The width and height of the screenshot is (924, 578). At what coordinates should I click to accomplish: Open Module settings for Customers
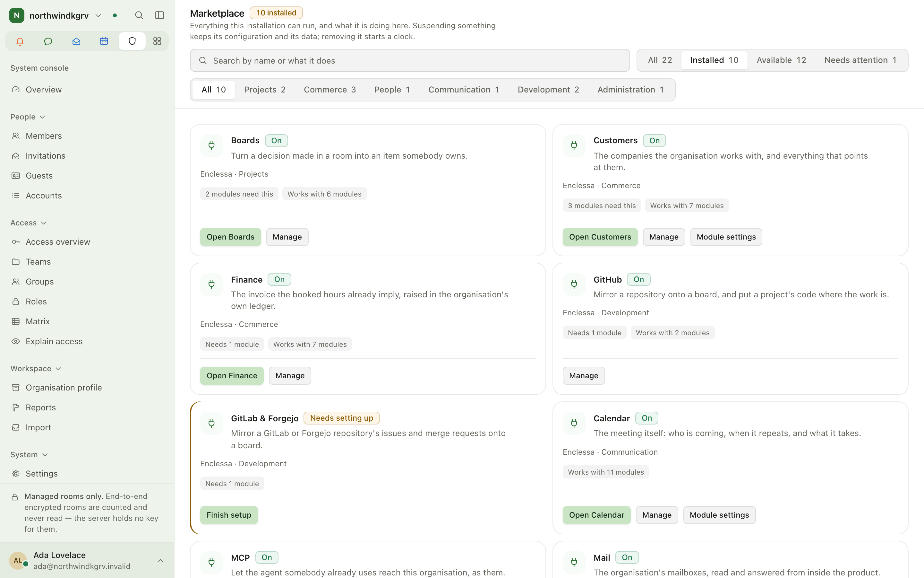pyautogui.click(x=726, y=237)
